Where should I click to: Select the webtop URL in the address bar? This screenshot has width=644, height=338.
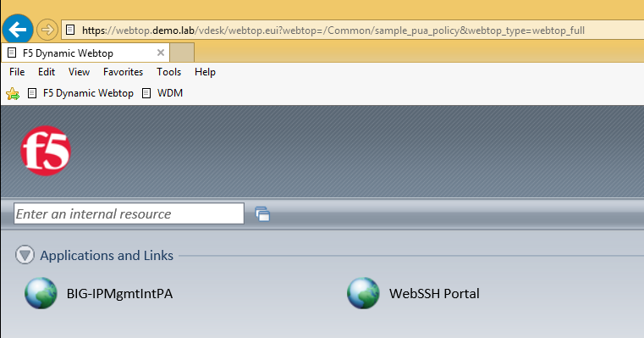pos(333,30)
